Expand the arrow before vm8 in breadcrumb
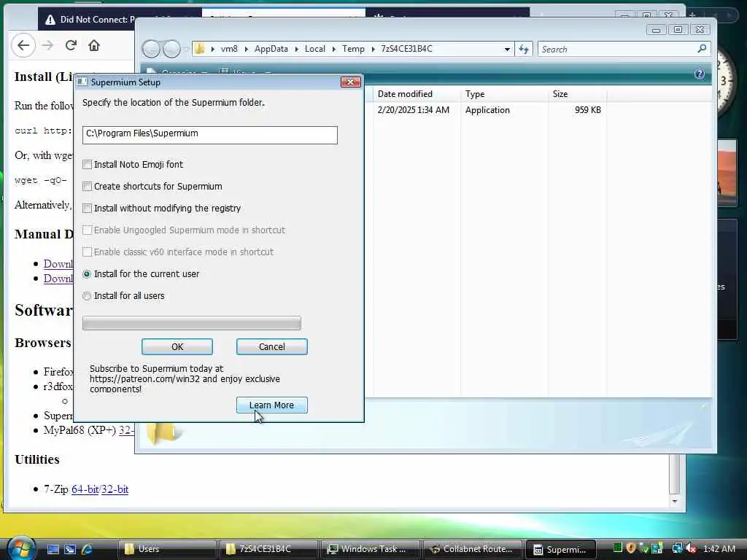Screen dimensions: 747x560 (212, 49)
